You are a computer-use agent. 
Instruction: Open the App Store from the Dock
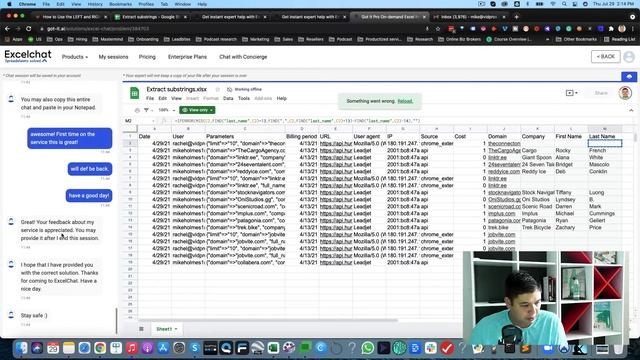pos(163,348)
